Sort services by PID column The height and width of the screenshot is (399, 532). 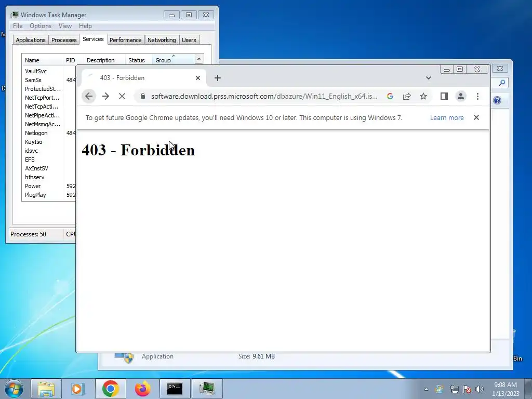(x=73, y=60)
